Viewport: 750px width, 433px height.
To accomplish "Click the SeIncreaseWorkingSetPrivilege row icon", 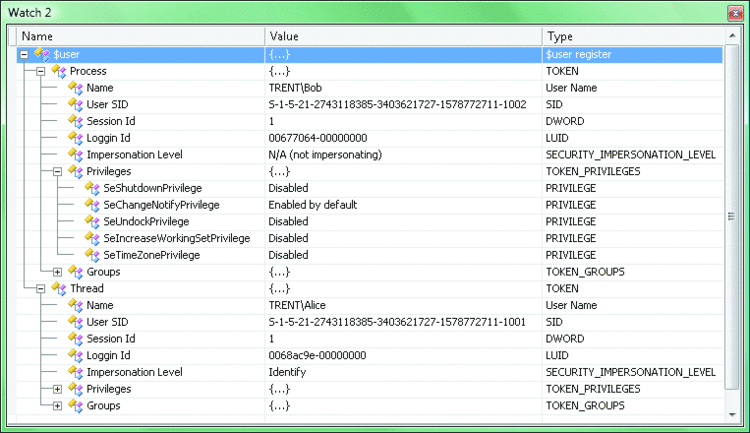I will 92,238.
